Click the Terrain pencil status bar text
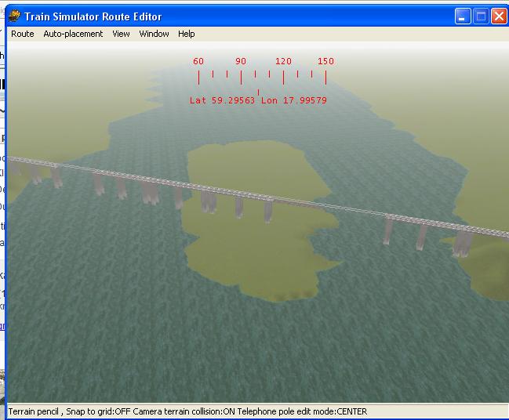The width and height of the screenshot is (509, 420). point(36,411)
